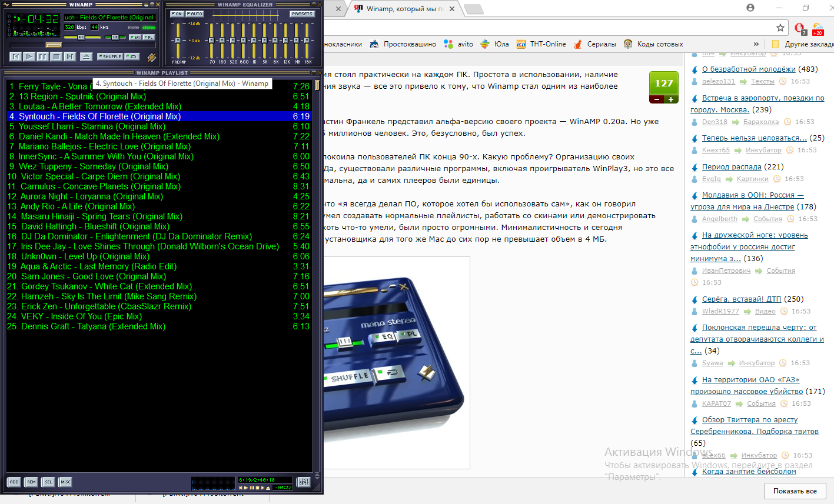Click the Winamp balance slider
Viewport: 834px width, 504px height.
pyautogui.click(x=115, y=37)
